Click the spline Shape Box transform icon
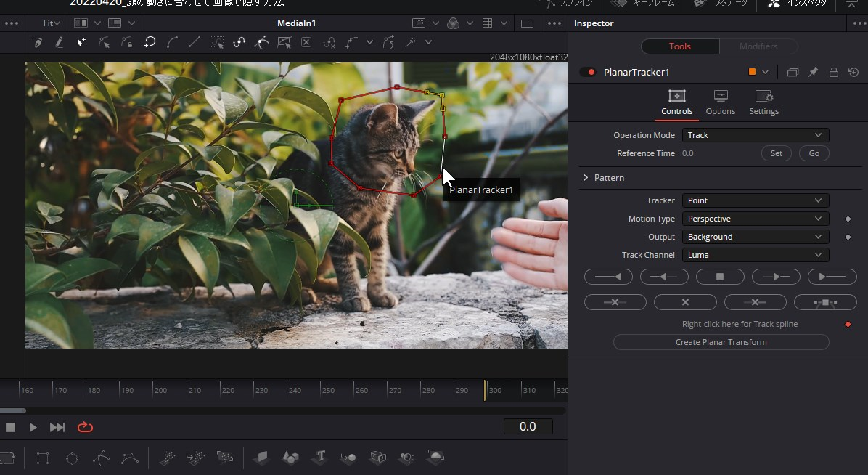The width and height of the screenshot is (868, 475). pos(284,42)
